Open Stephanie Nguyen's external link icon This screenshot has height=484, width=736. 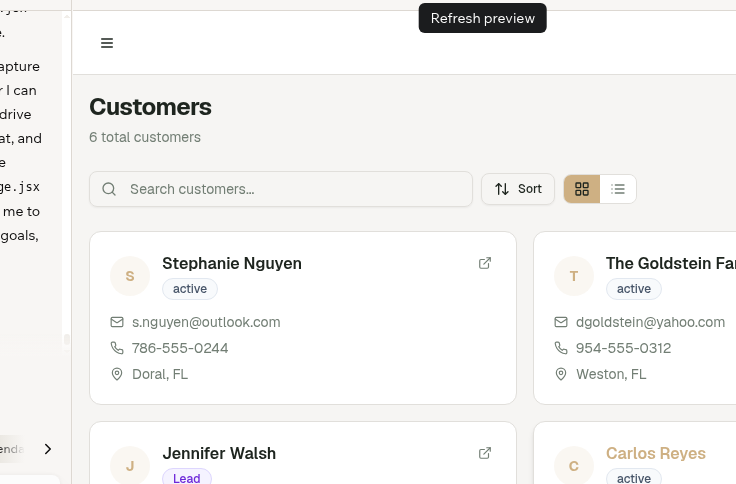[485, 263]
